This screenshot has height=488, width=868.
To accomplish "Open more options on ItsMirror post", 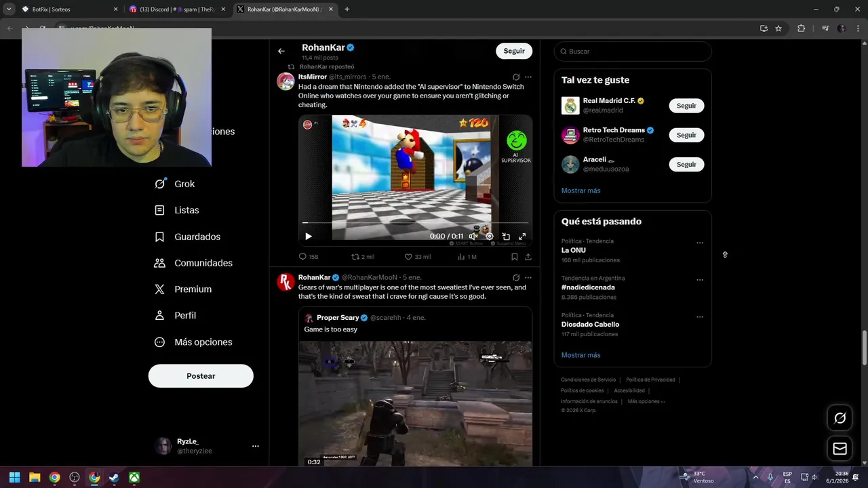I will [x=528, y=77].
